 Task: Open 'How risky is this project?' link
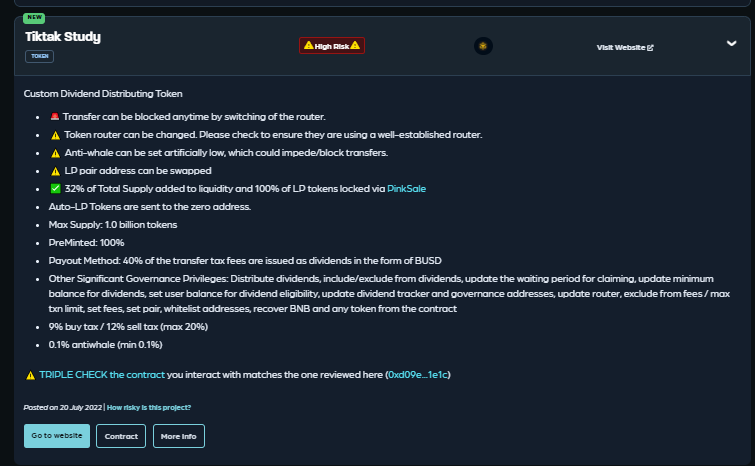[x=149, y=407]
